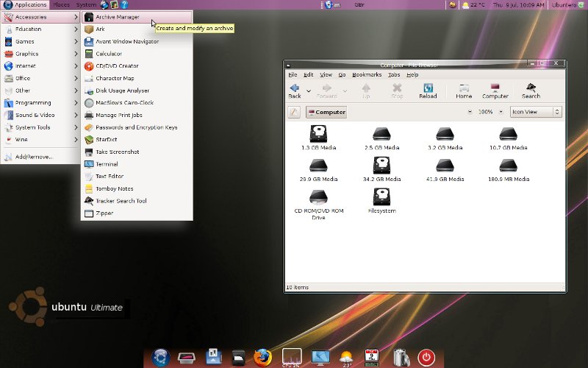Image resolution: width=588 pixels, height=368 pixels.
Task: Click the Tracker Search Tool icon
Action: pyautogui.click(x=89, y=201)
